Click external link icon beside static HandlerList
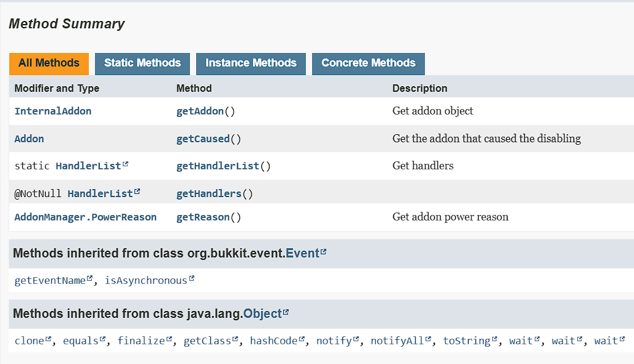The image size is (634, 364). pos(126,164)
